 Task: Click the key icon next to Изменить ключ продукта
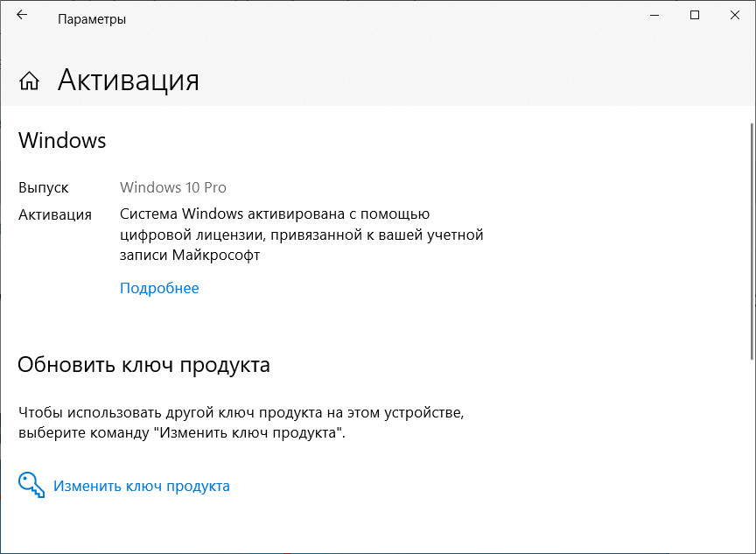[x=31, y=485]
